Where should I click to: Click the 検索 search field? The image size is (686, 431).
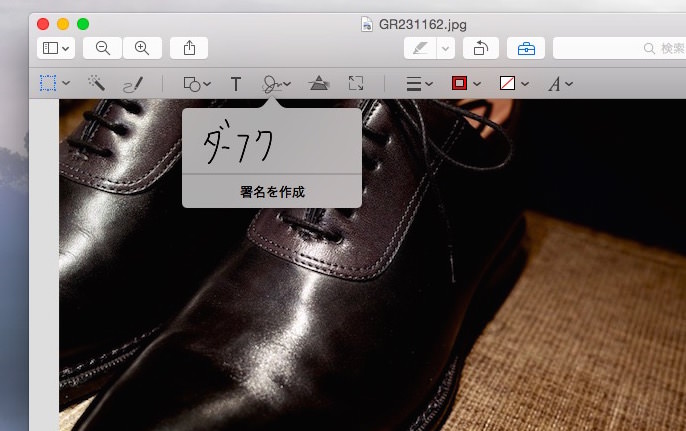[620, 48]
